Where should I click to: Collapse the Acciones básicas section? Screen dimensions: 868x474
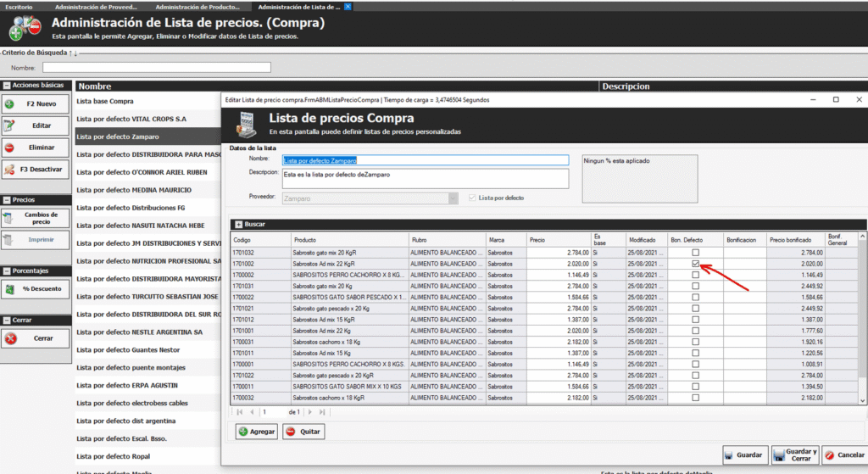click(x=6, y=86)
